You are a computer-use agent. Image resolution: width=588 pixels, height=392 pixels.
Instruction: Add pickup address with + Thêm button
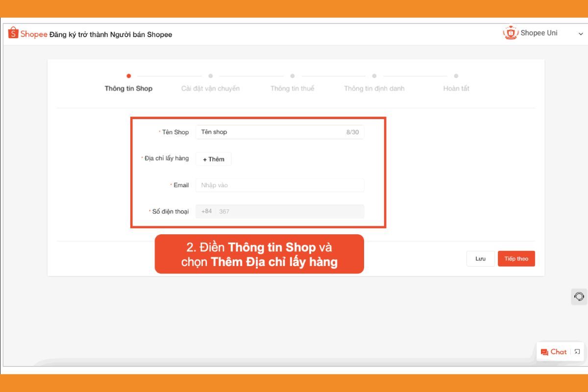click(214, 159)
